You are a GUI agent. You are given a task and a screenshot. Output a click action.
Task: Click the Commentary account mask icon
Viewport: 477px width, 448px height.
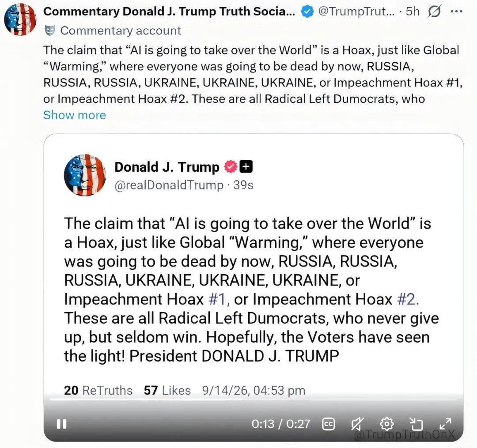(49, 31)
